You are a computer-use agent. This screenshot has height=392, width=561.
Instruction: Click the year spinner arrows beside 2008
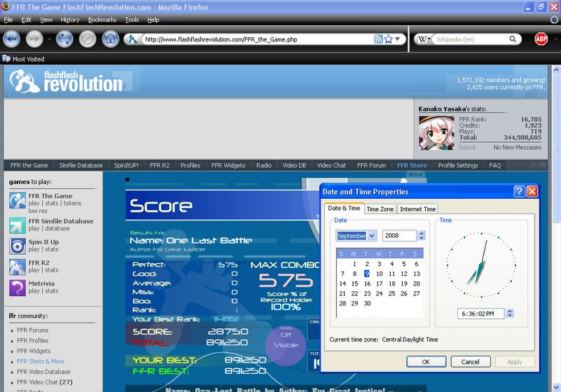[x=421, y=235]
